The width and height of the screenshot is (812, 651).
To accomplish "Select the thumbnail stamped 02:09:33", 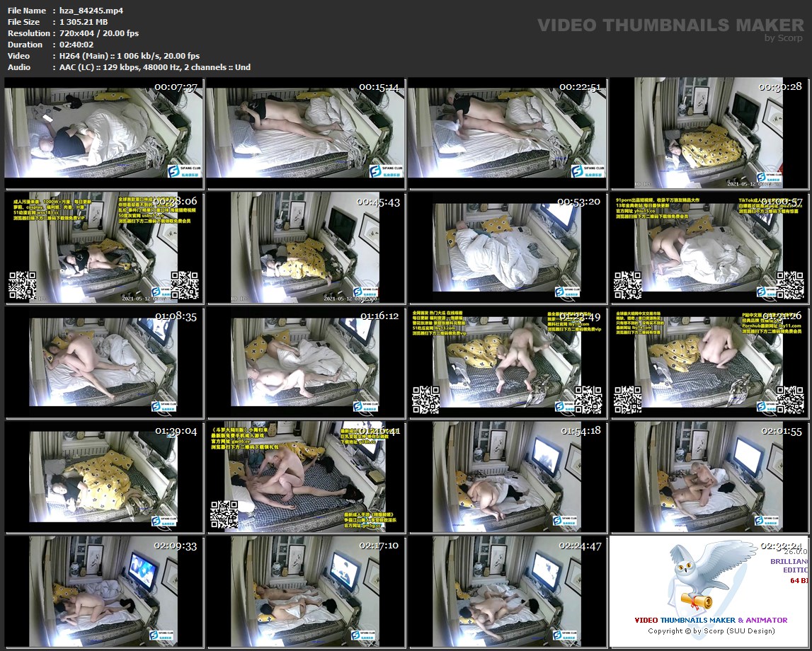I will click(x=104, y=592).
